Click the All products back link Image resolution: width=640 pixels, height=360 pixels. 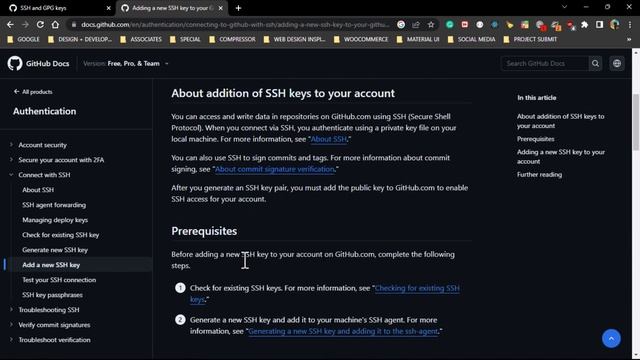[x=33, y=92]
